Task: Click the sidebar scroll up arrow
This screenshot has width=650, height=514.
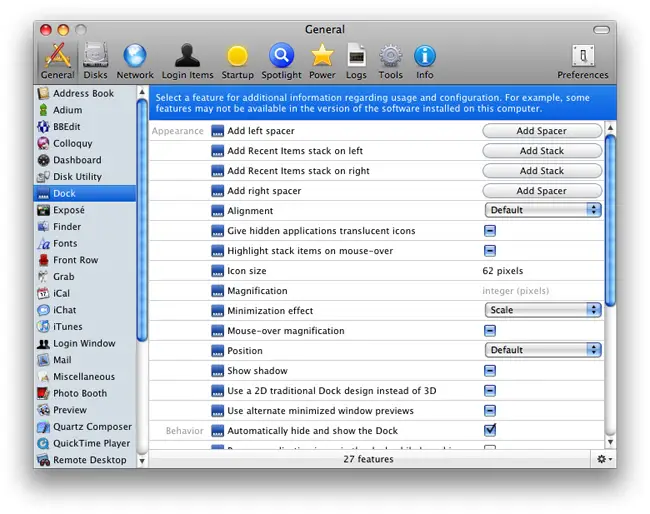Action: (142, 92)
